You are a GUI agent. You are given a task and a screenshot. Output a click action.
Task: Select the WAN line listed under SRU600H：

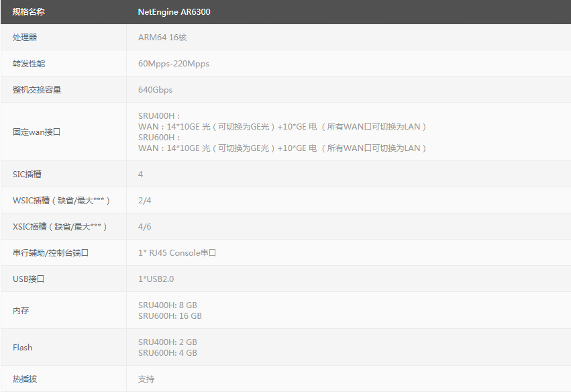click(282, 148)
